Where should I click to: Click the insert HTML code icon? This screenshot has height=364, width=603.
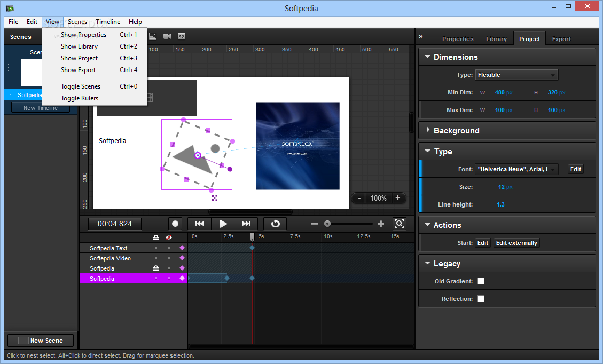pyautogui.click(x=182, y=36)
